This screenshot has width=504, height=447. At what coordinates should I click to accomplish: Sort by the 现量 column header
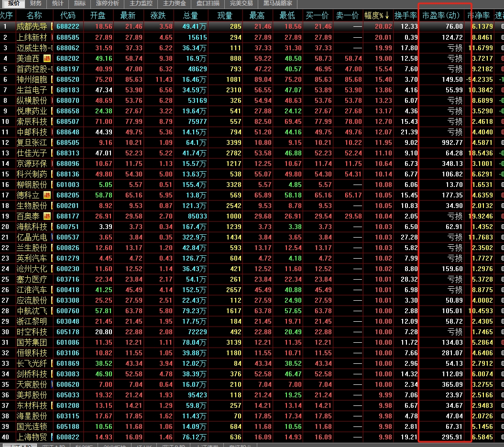(225, 15)
